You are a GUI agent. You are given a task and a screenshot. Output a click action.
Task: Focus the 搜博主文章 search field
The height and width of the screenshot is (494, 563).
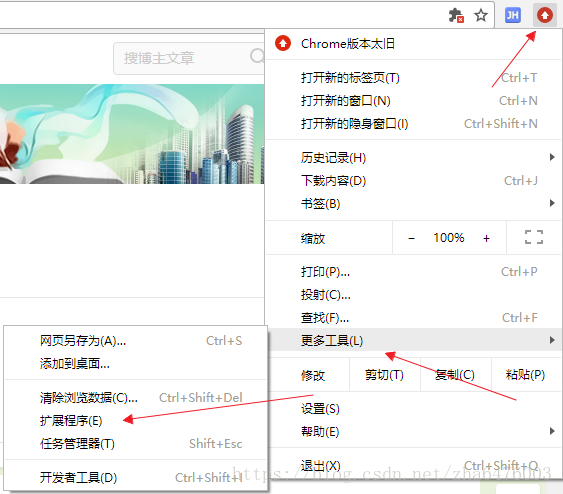click(x=189, y=58)
